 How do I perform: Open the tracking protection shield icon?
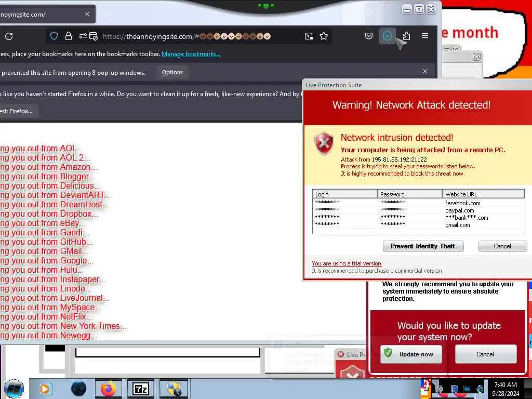54,36
